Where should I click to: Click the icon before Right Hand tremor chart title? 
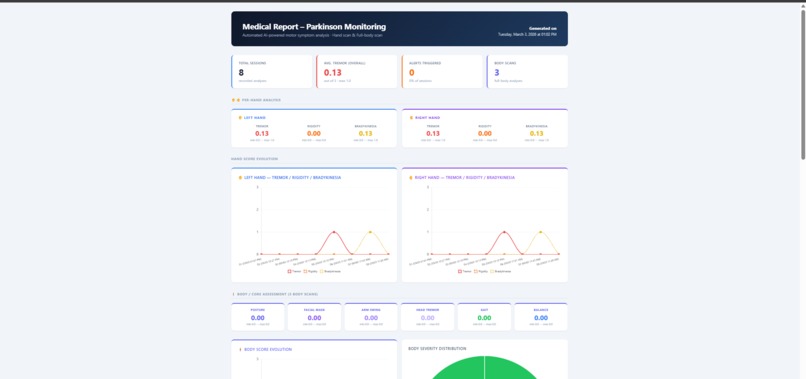pos(411,177)
